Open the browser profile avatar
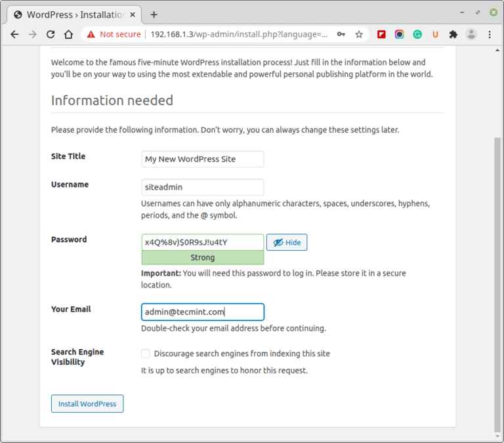The height and width of the screenshot is (443, 504). 471,34
